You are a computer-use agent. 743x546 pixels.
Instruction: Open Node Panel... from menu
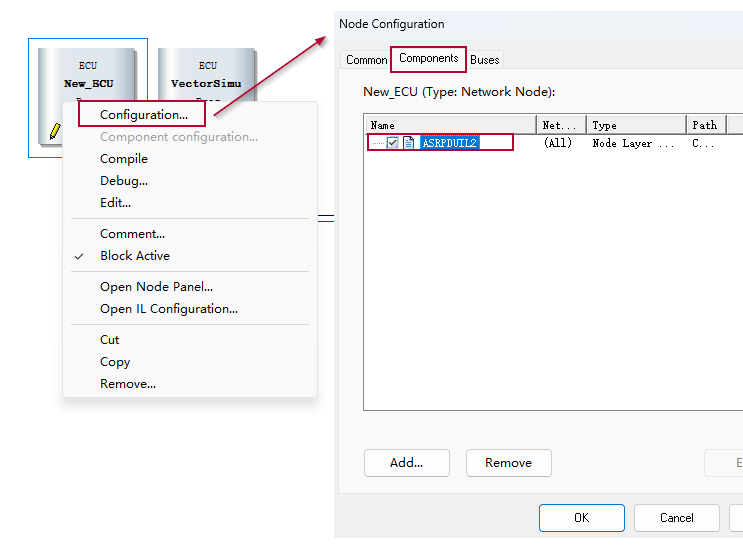coord(156,287)
